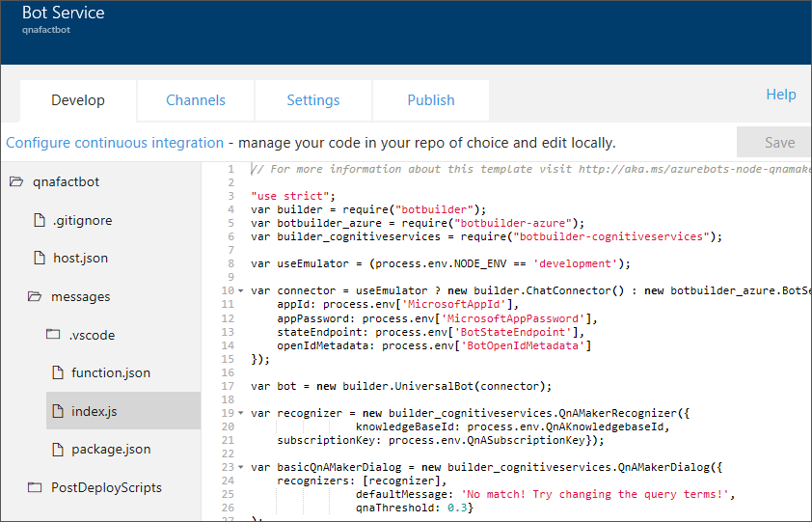Click the Bot Service title
The height and width of the screenshot is (522, 812).
click(x=64, y=13)
